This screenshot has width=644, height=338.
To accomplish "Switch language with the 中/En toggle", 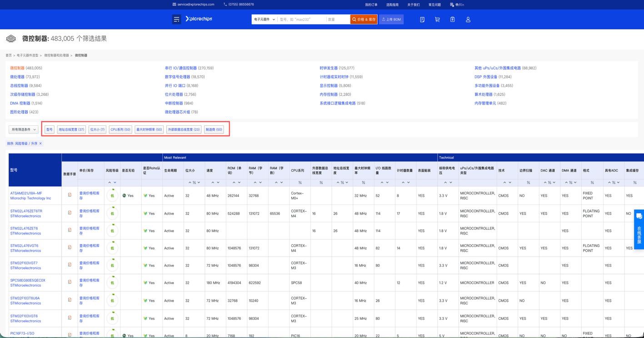I will tap(457, 5).
